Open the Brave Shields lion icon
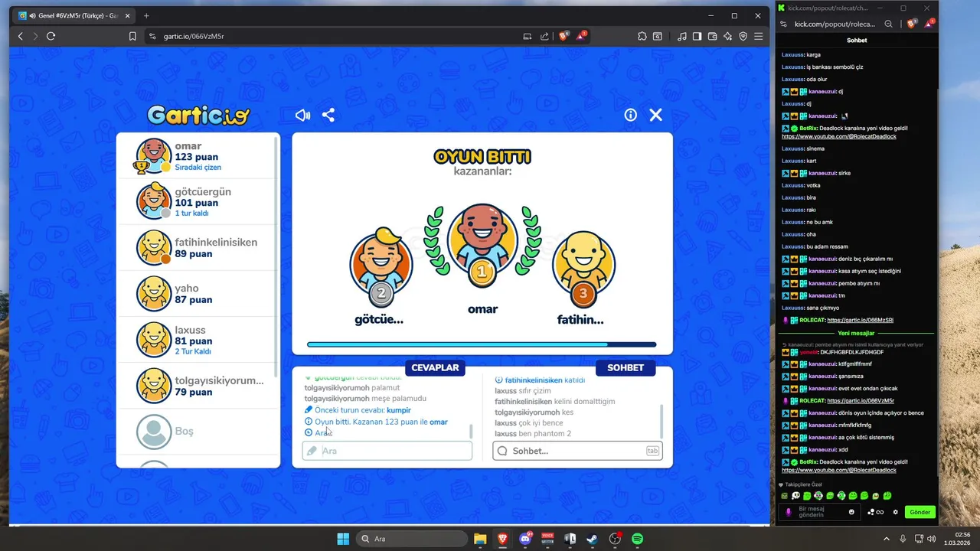Image resolution: width=980 pixels, height=551 pixels. [x=564, y=36]
